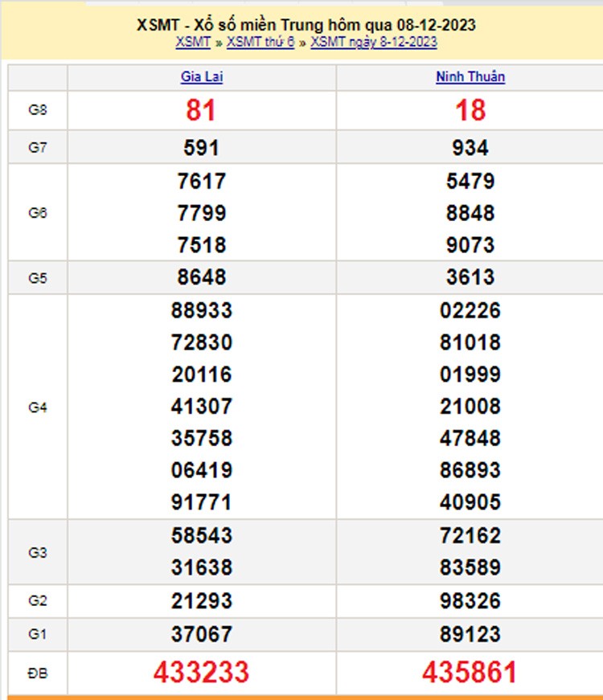
Task: Click the Ninh Thuận special prize 435861
Action: coord(470,672)
